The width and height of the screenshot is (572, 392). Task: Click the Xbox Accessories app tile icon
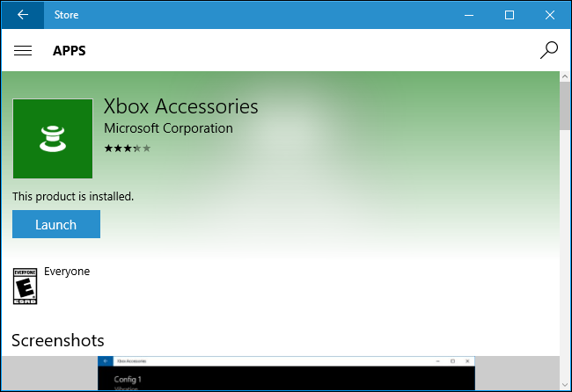tap(53, 139)
